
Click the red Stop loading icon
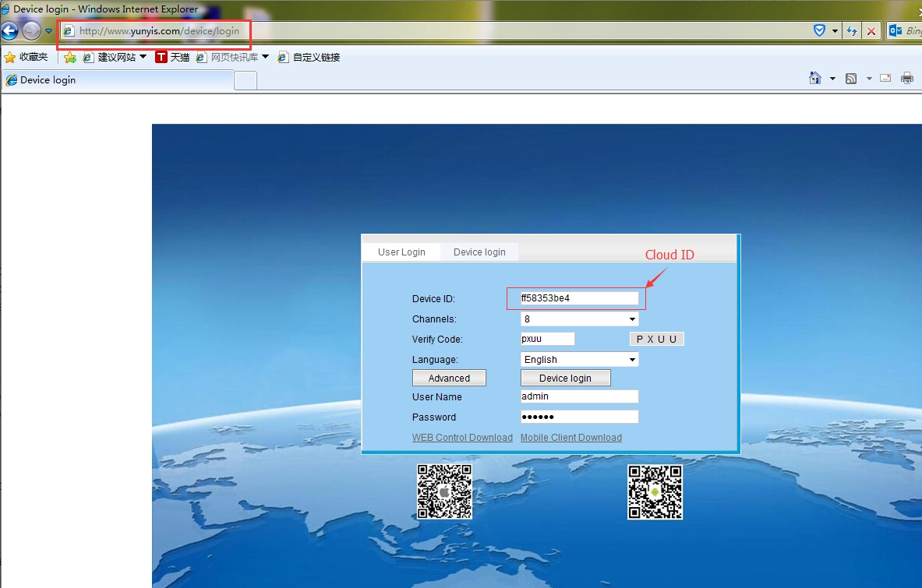tap(871, 31)
